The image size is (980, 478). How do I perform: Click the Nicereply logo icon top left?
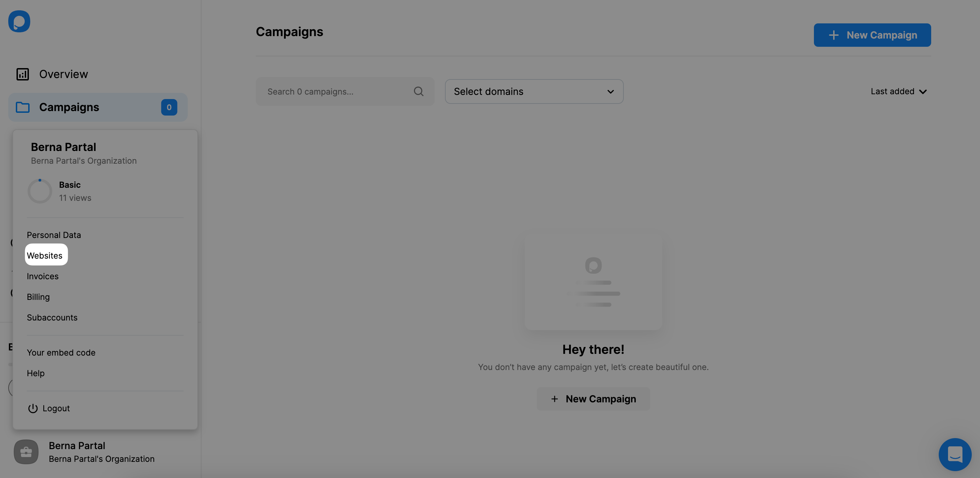pos(19,21)
